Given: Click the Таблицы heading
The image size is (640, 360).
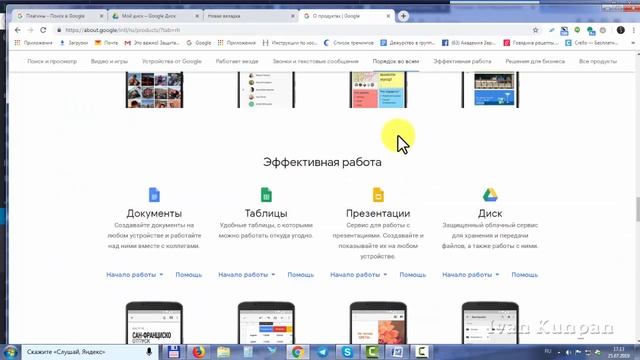Looking at the screenshot, I should (x=266, y=213).
